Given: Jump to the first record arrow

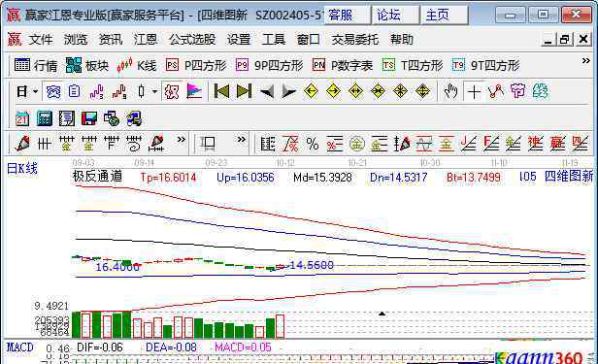Looking at the screenshot, I should pos(221,91).
